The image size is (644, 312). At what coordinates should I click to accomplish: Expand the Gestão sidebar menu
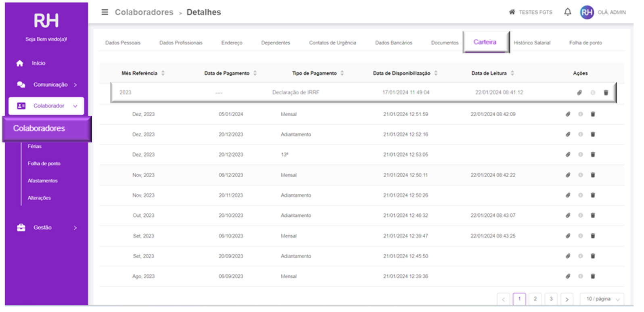tap(46, 228)
